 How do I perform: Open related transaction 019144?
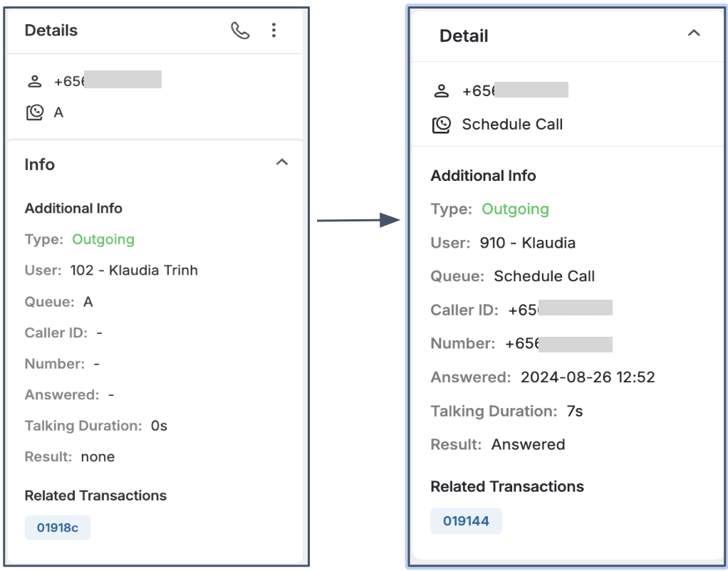pyautogui.click(x=466, y=521)
